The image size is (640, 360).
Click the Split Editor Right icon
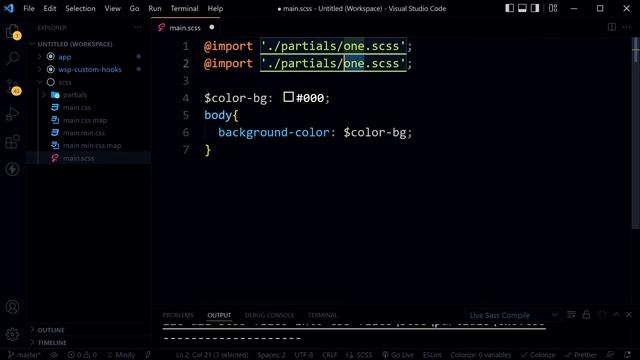[611, 27]
